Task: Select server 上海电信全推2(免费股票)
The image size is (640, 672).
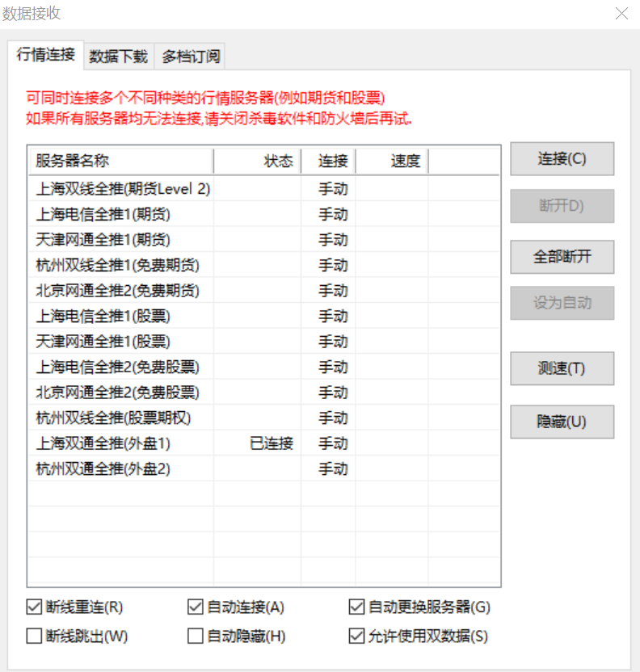Action: click(x=264, y=367)
